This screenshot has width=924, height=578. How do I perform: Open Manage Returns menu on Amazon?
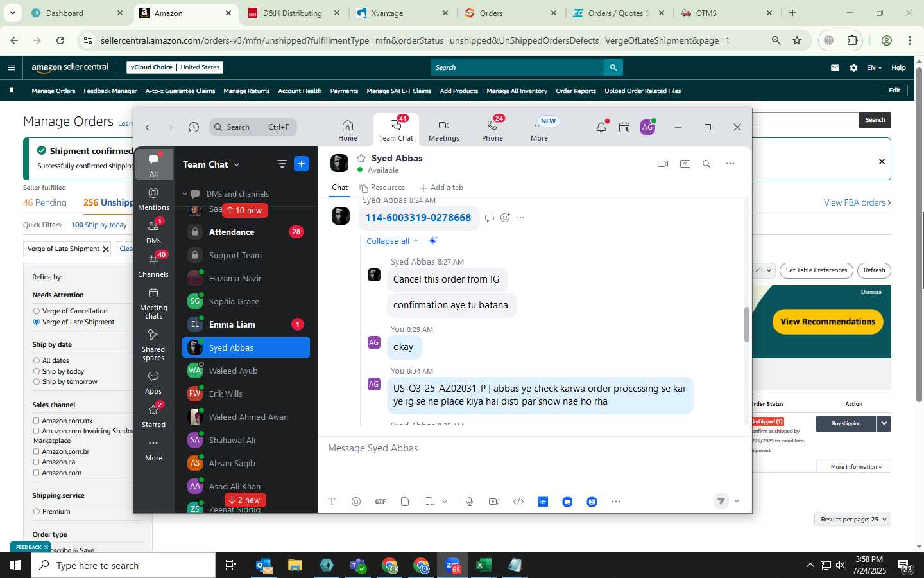(x=246, y=91)
